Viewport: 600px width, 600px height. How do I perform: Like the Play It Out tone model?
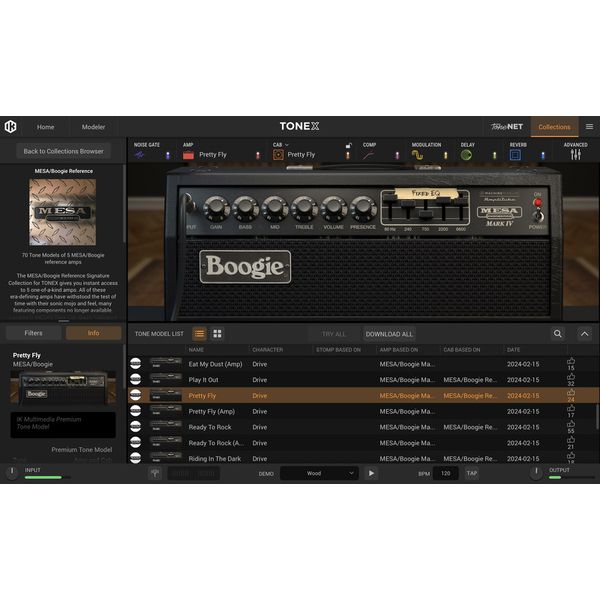[x=571, y=377]
